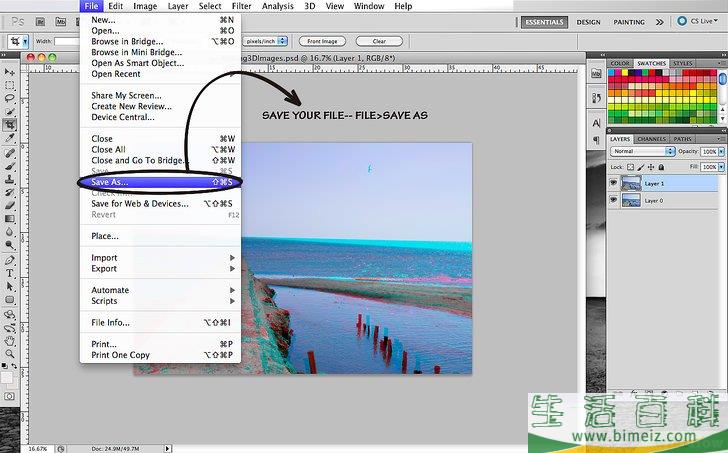
Task: Expand the Opacity slider dropdown arrow
Action: (722, 151)
